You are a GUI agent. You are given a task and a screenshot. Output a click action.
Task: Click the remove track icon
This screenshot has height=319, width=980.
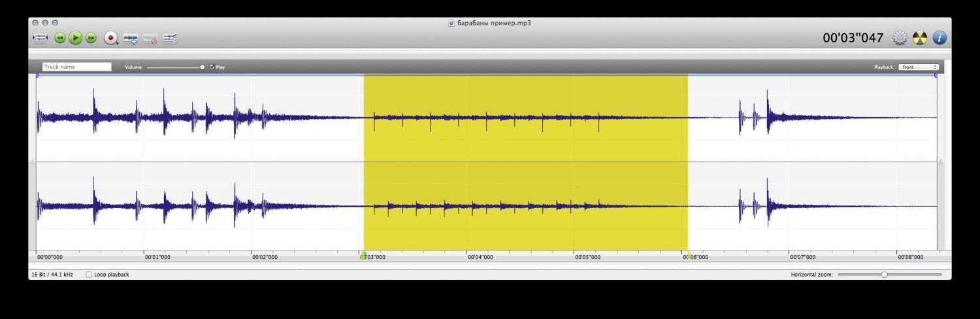(x=150, y=39)
